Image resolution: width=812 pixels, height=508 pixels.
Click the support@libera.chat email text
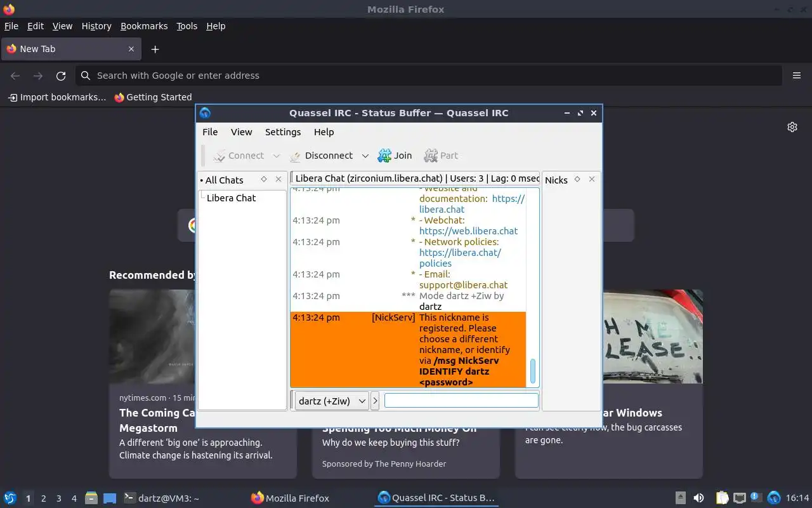click(x=463, y=285)
